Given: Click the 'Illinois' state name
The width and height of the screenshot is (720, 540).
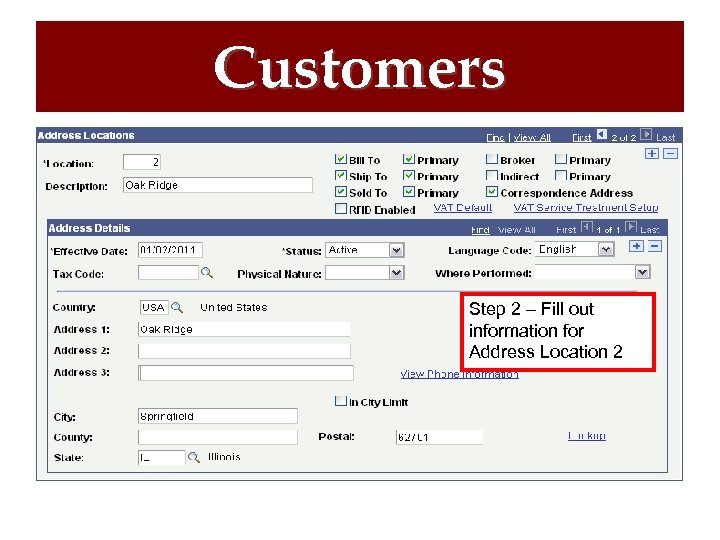Looking at the screenshot, I should point(224,457).
